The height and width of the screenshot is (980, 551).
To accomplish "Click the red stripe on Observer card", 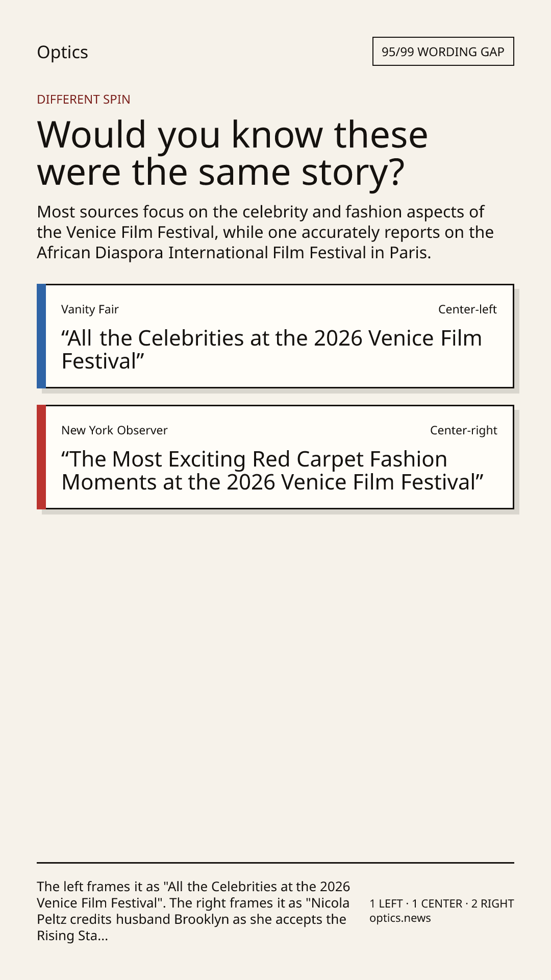I will 41,457.
